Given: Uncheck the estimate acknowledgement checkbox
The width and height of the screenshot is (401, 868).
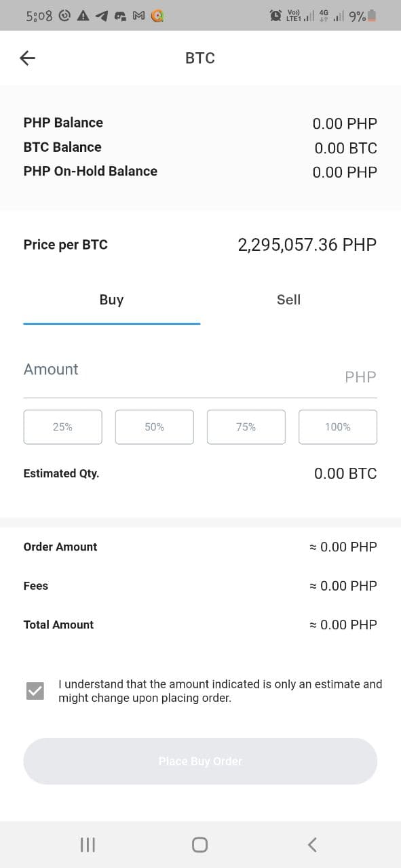Looking at the screenshot, I should [x=35, y=691].
